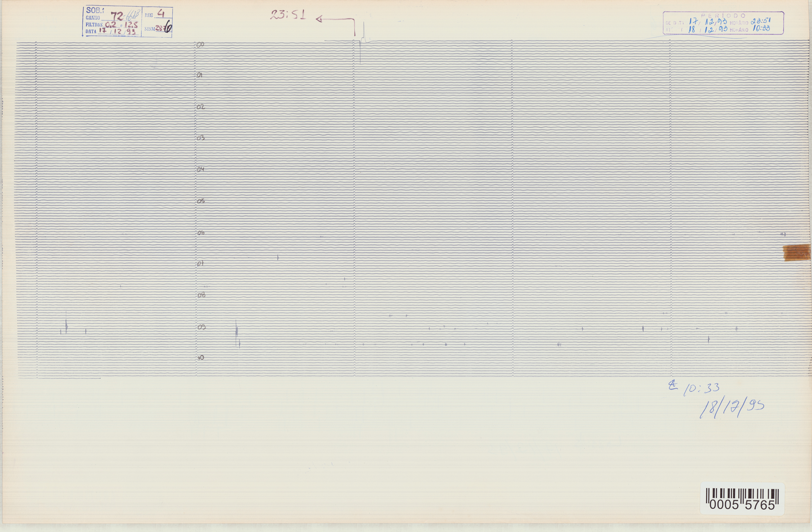Click the hour label '00'
The height and width of the screenshot is (532, 812).
point(201,44)
